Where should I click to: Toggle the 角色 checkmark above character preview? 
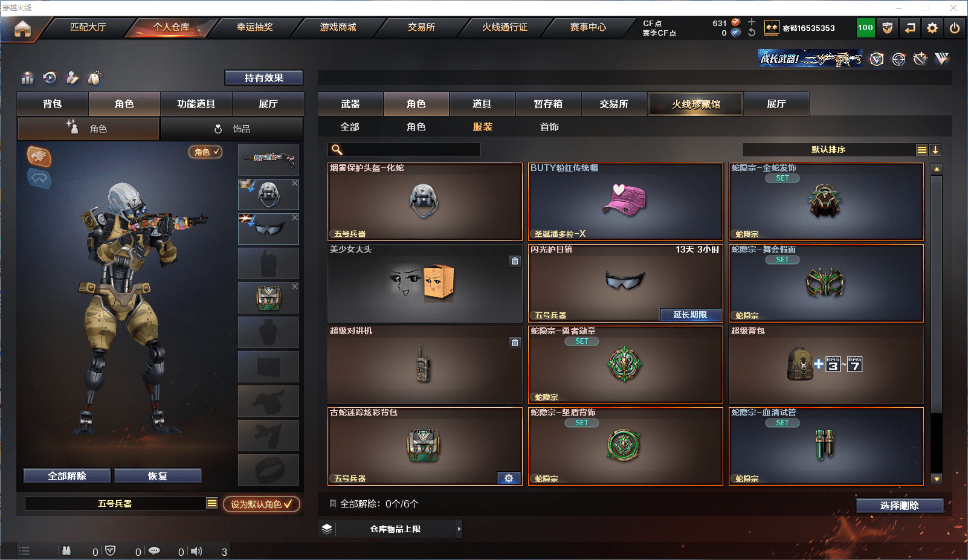pos(206,152)
